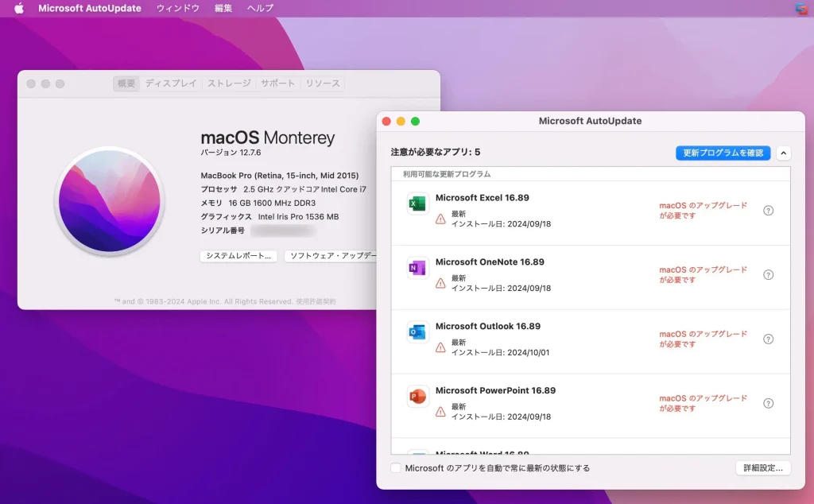Viewport: 814px width, 504px height.
Task: Click the 更新プログラムを確認 button
Action: click(x=723, y=153)
